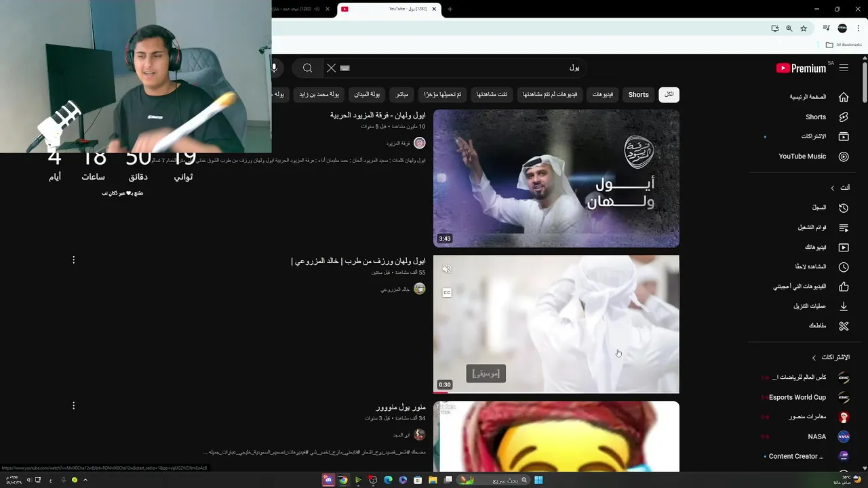The height and width of the screenshot is (488, 868).
Task: Select the يولة الميدان filter chip
Action: tap(367, 94)
